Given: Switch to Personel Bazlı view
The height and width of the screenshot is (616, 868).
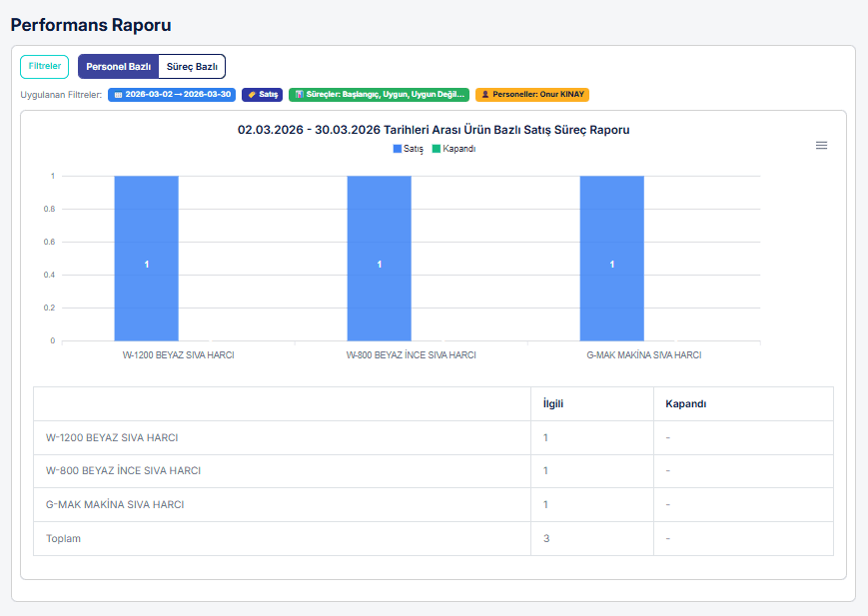Looking at the screenshot, I should click(118, 67).
